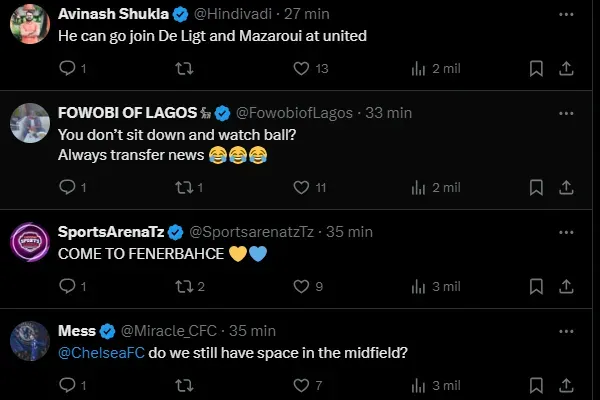Like Avinash Shukla's tweet

point(301,69)
